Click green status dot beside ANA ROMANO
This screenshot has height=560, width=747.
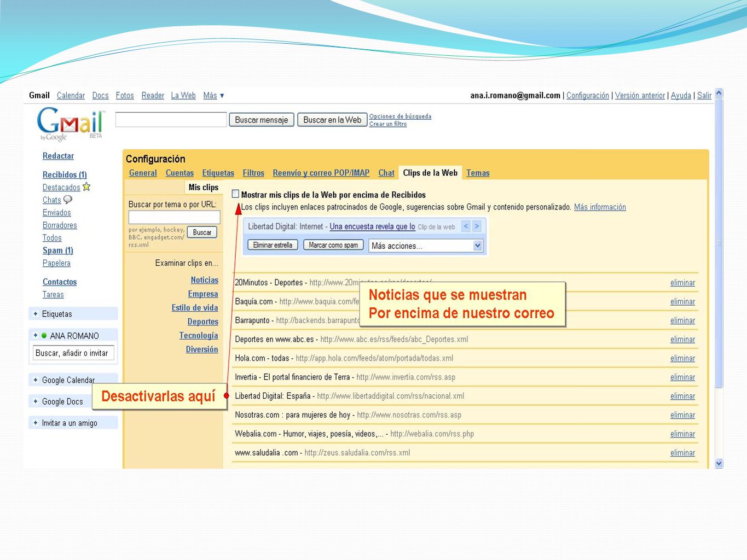coord(44,336)
